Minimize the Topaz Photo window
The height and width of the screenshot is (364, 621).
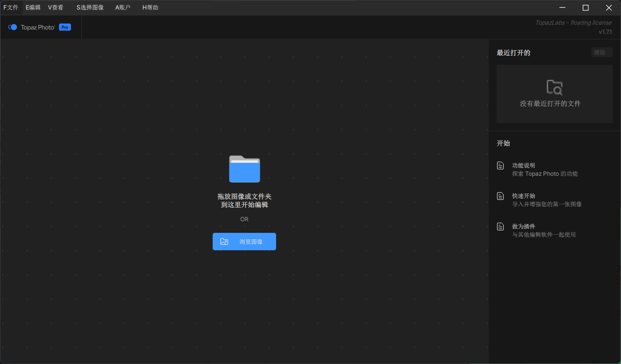(562, 8)
